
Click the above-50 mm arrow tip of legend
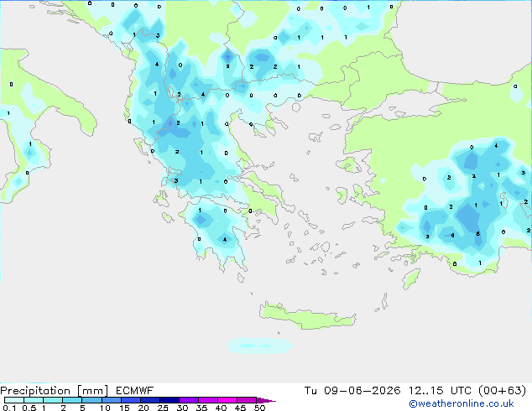266,400
